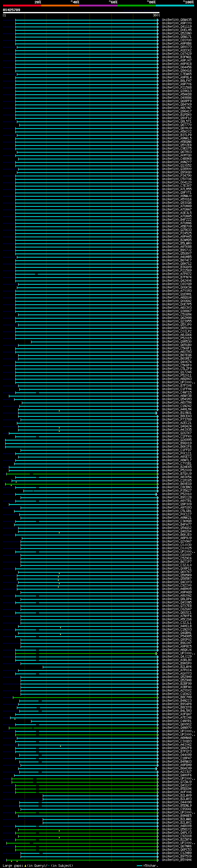This screenshot has height=868, width=197.
Task: Select label UniRef100_A4RUV8
Action: pos(176,826)
